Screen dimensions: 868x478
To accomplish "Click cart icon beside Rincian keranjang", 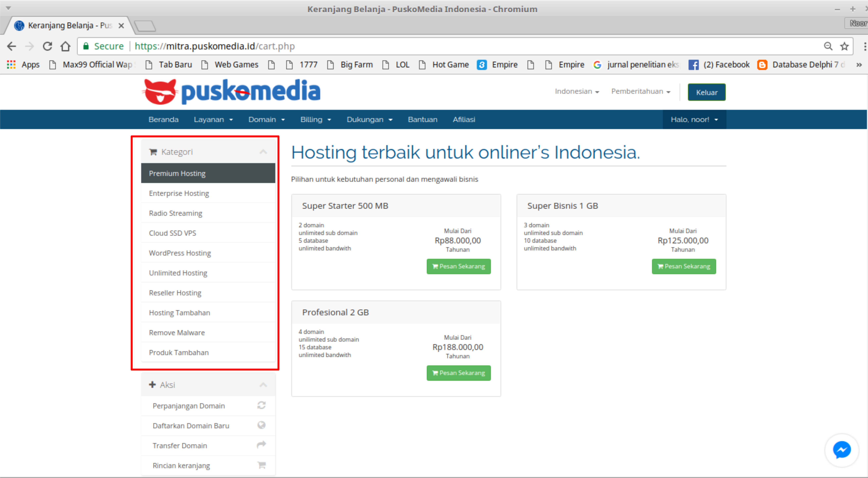I will 261,465.
